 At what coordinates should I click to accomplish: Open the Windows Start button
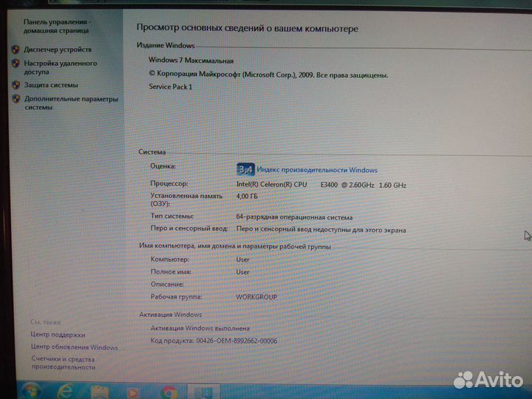click(x=31, y=391)
